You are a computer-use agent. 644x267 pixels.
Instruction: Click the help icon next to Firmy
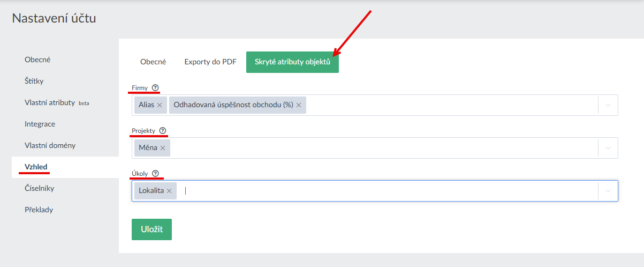click(155, 87)
